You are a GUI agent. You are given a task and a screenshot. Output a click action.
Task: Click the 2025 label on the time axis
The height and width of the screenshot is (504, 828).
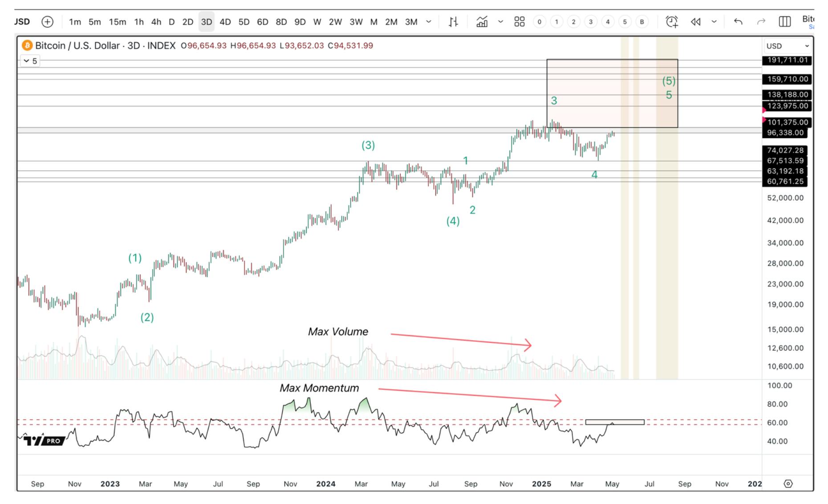click(541, 484)
